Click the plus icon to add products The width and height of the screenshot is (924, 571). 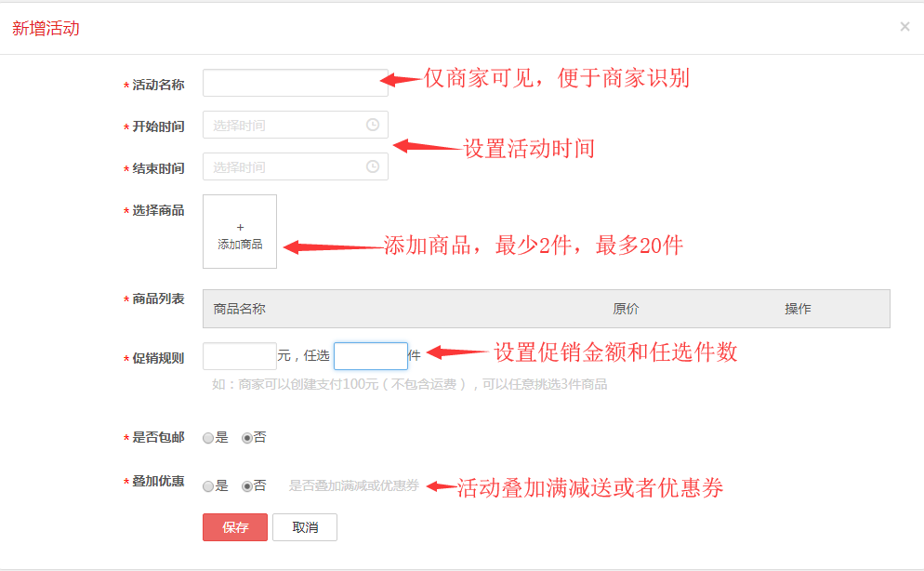click(x=240, y=227)
